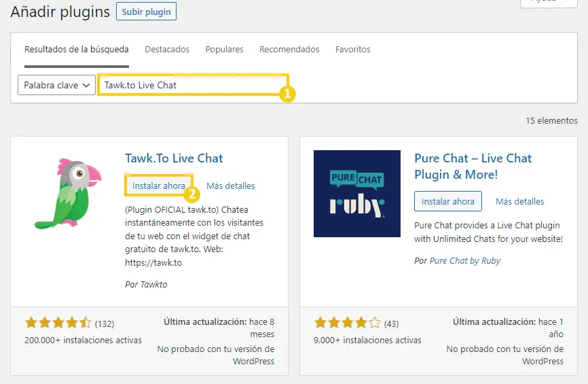Open the Pure Chat by Ruby author link
The height and width of the screenshot is (384, 588).
pos(465,260)
